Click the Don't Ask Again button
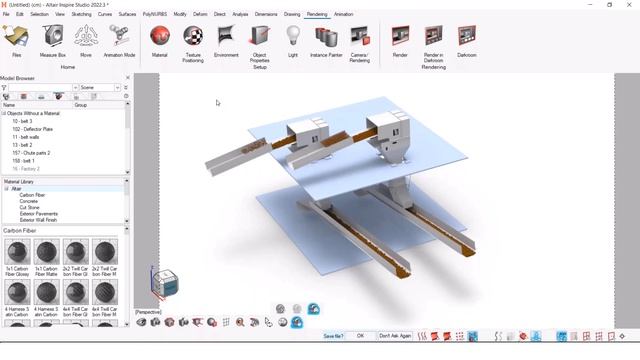The width and height of the screenshot is (640, 360). pos(395,336)
